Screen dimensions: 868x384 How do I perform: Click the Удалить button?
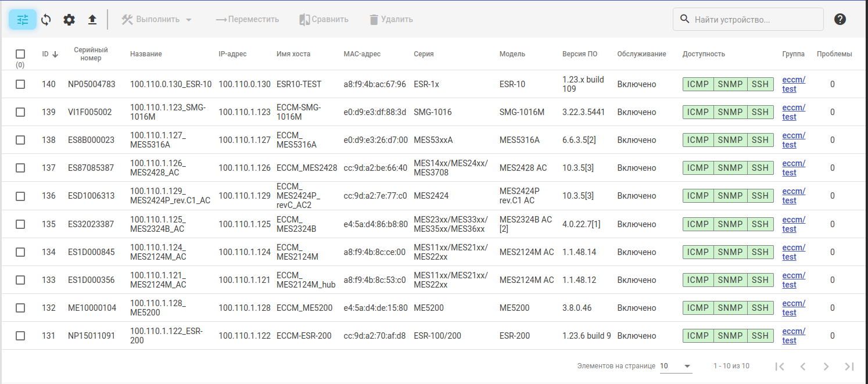point(391,19)
